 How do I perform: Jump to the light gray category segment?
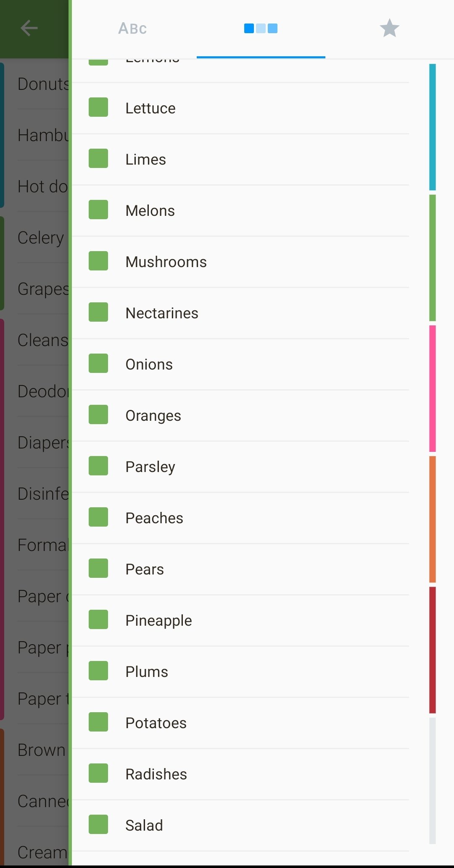[x=432, y=781]
